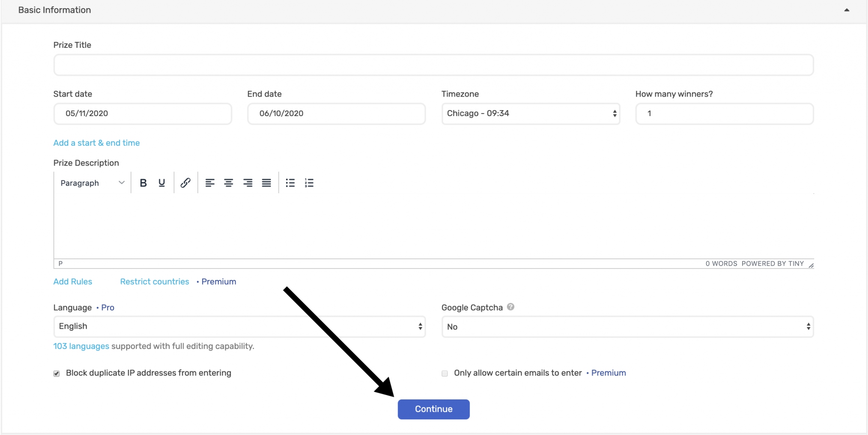Open the Google Captcha help tooltip
Image resolution: width=868 pixels, height=435 pixels.
(510, 307)
